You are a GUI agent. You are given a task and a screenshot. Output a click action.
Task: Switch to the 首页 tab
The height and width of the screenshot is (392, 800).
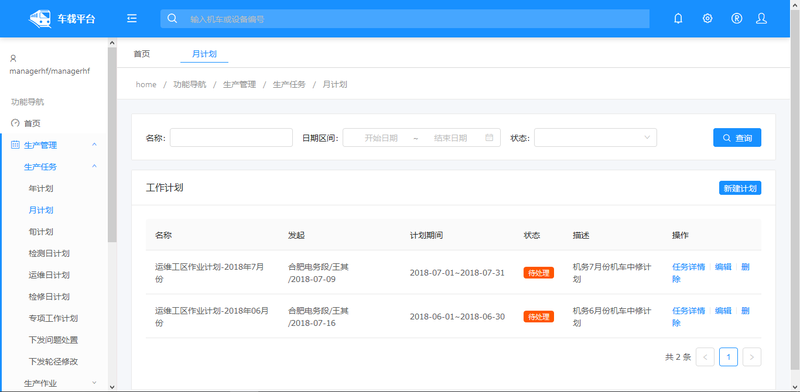coord(142,54)
